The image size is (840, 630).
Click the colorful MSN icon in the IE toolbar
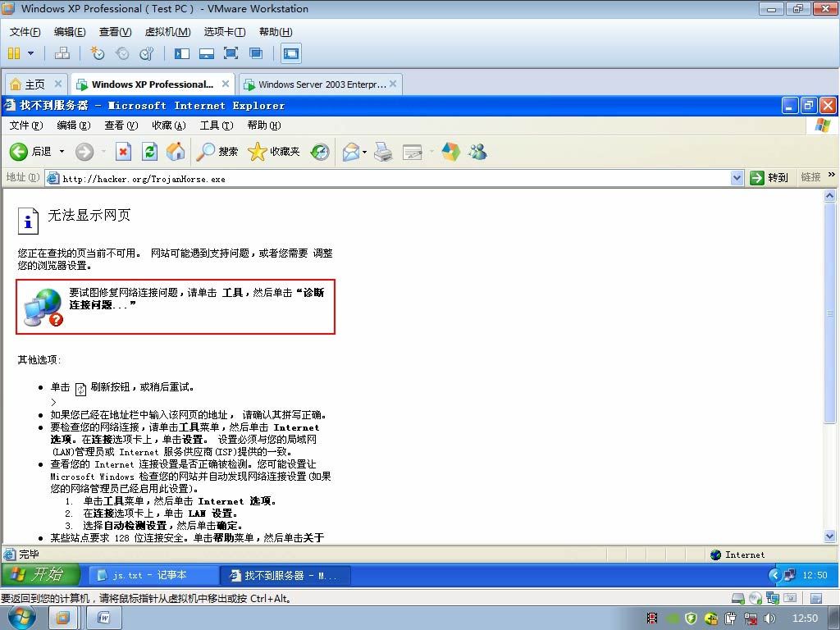point(450,152)
